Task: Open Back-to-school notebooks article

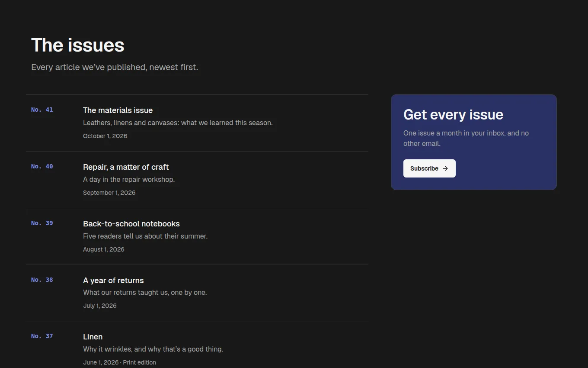Action: 131,224
